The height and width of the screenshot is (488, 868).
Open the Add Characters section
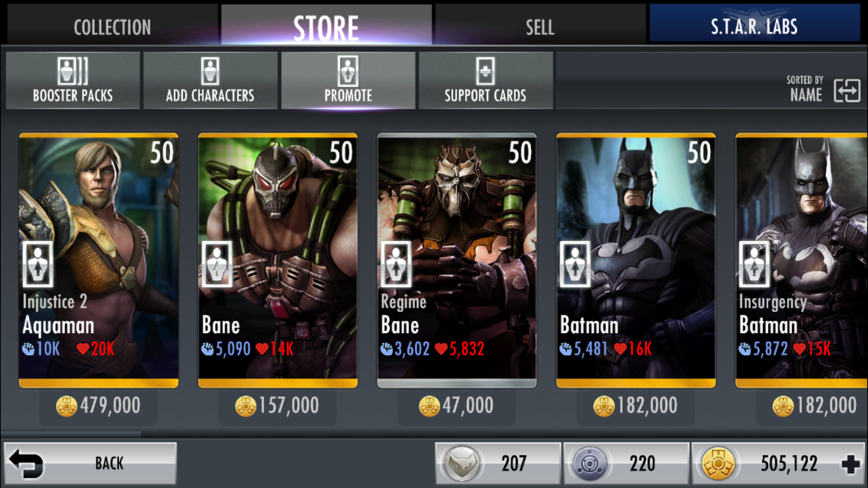click(210, 80)
